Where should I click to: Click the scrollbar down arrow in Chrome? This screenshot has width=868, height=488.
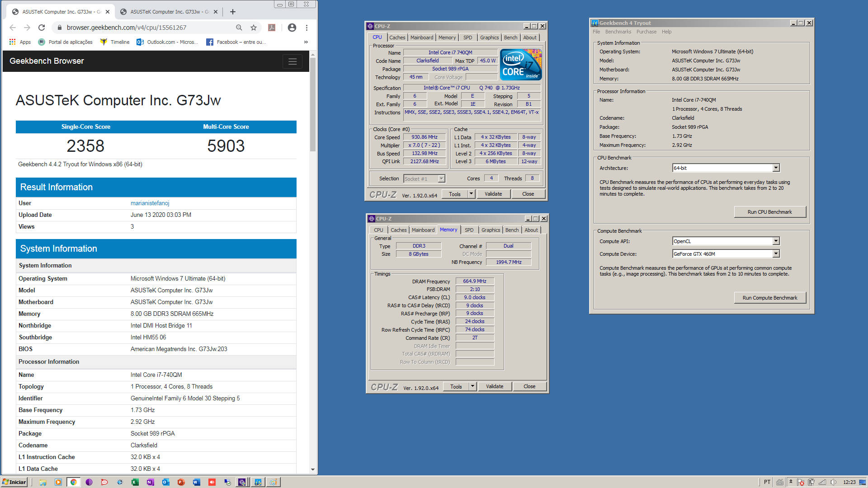pyautogui.click(x=312, y=469)
